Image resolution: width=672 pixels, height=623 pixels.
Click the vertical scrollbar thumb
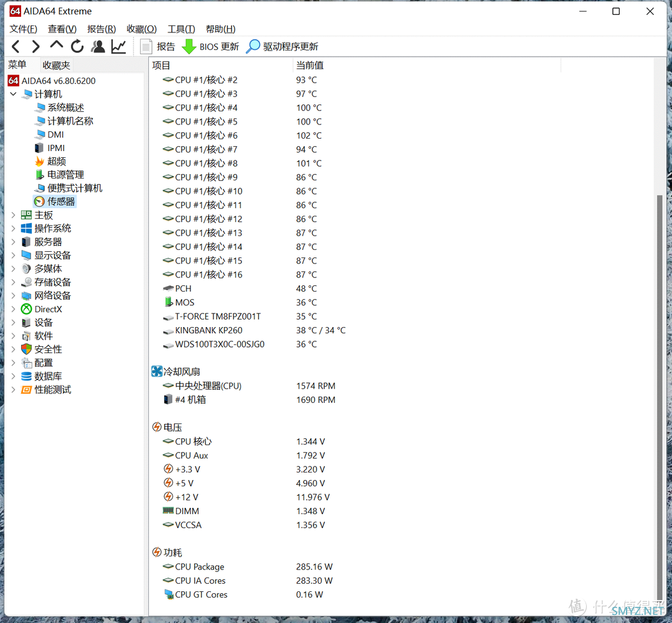pos(660,397)
